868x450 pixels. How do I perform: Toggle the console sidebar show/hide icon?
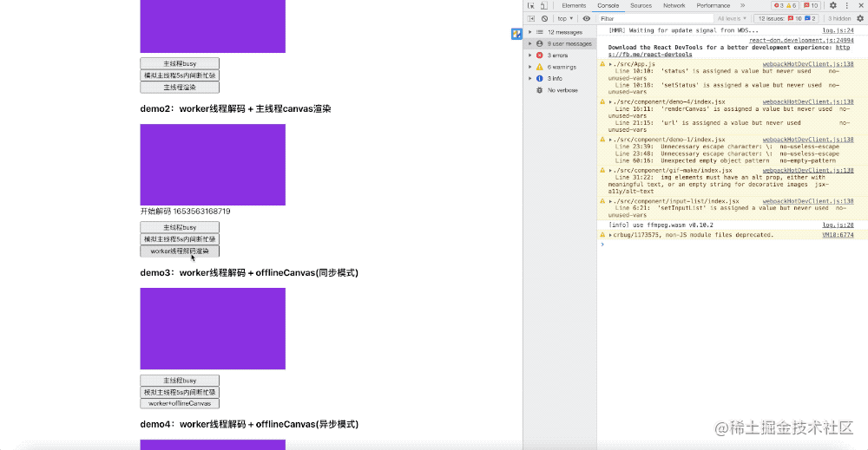point(531,19)
